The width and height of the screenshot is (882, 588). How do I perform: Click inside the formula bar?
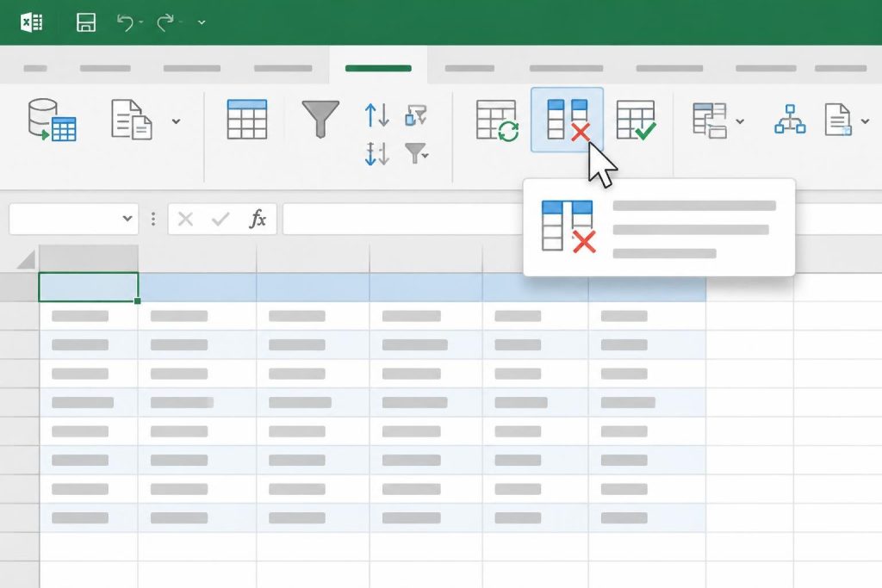(x=403, y=219)
